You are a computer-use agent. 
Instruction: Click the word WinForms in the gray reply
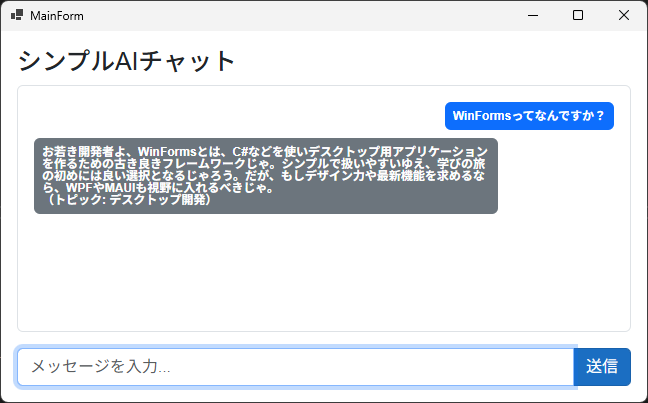167,151
